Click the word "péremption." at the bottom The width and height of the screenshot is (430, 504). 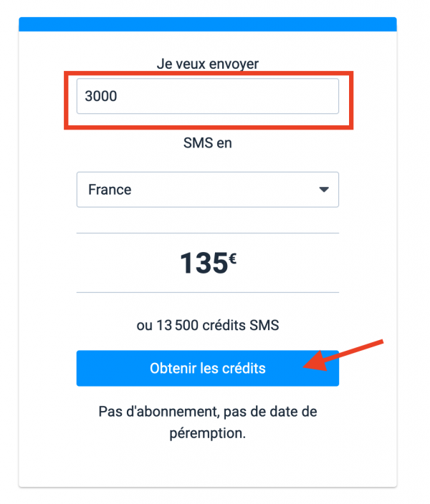click(x=207, y=434)
